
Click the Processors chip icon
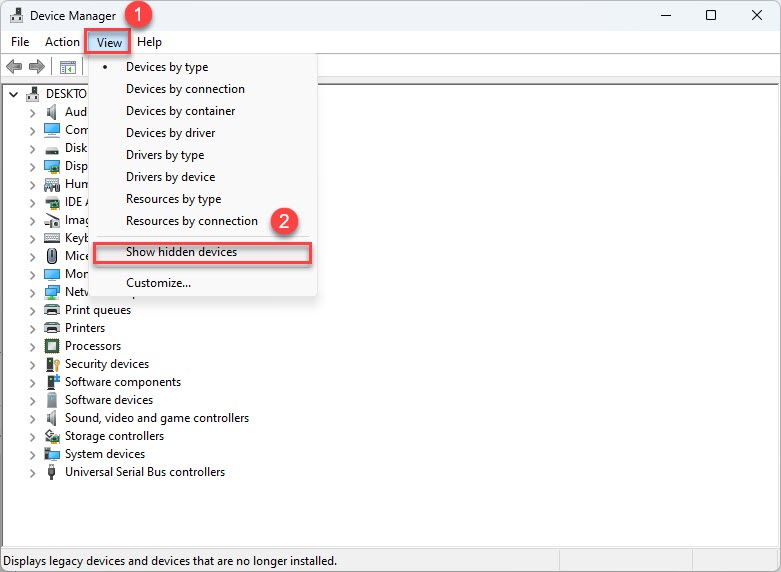coord(53,346)
